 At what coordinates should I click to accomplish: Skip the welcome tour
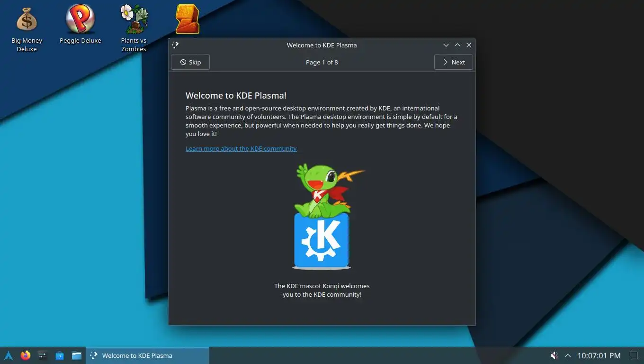(190, 62)
